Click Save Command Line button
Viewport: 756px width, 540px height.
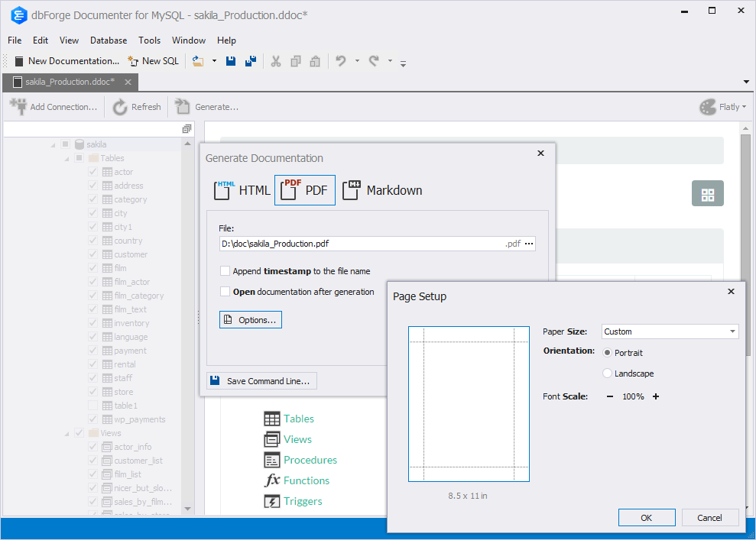pos(261,381)
